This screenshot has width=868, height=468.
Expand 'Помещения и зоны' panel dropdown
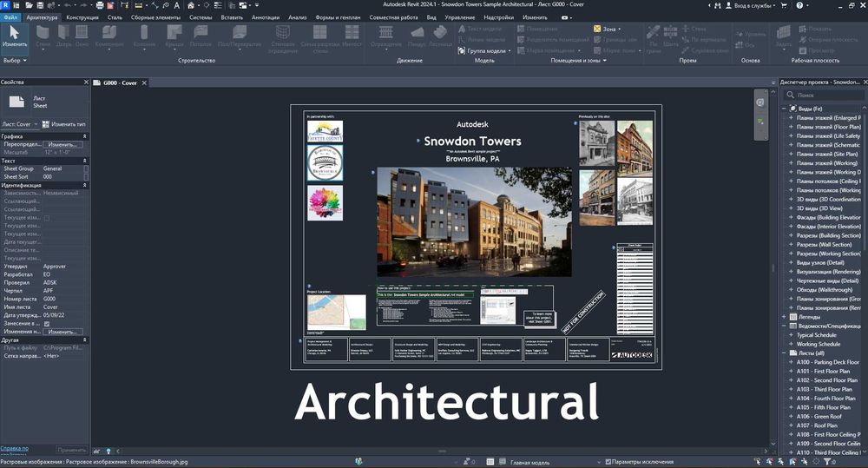point(578,61)
